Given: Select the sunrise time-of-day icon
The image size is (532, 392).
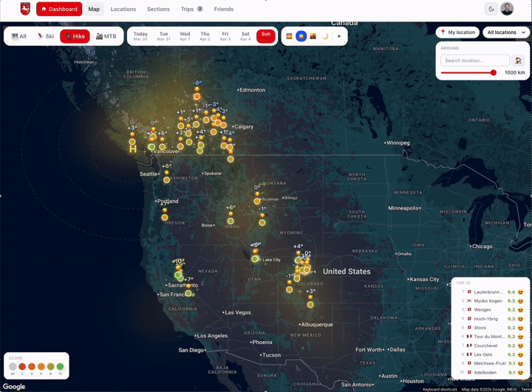Looking at the screenshot, I should point(289,36).
